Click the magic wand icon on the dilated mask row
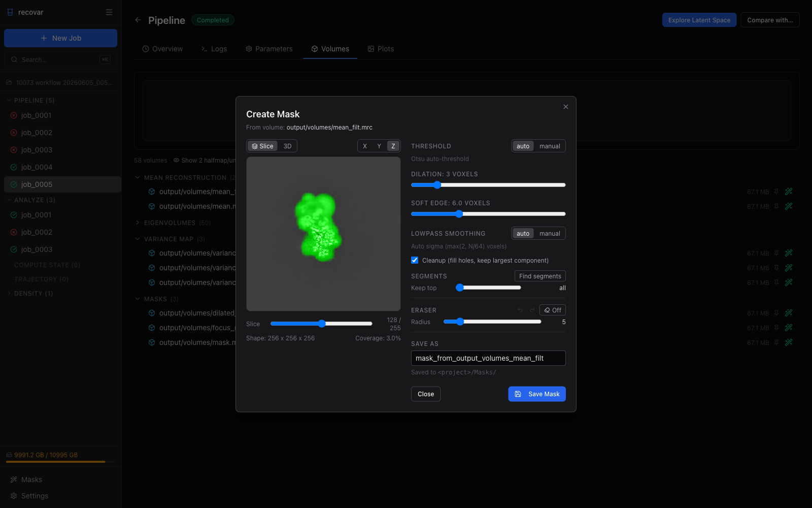Viewport: 812px width, 508px height. click(x=789, y=313)
